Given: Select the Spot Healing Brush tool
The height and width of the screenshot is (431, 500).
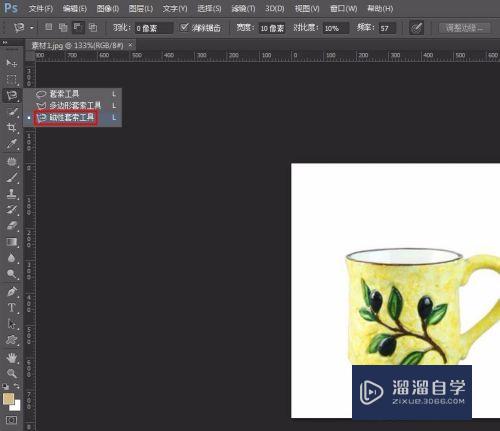Looking at the screenshot, I should tap(11, 162).
